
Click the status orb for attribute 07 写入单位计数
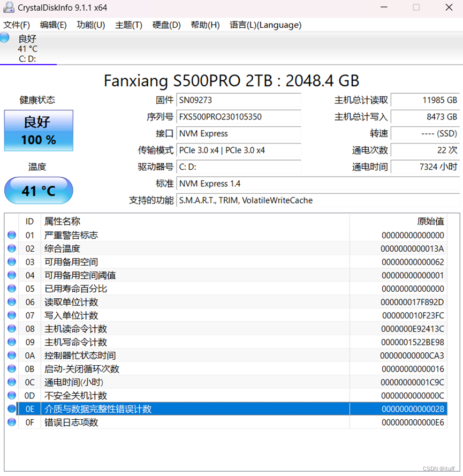(12, 315)
